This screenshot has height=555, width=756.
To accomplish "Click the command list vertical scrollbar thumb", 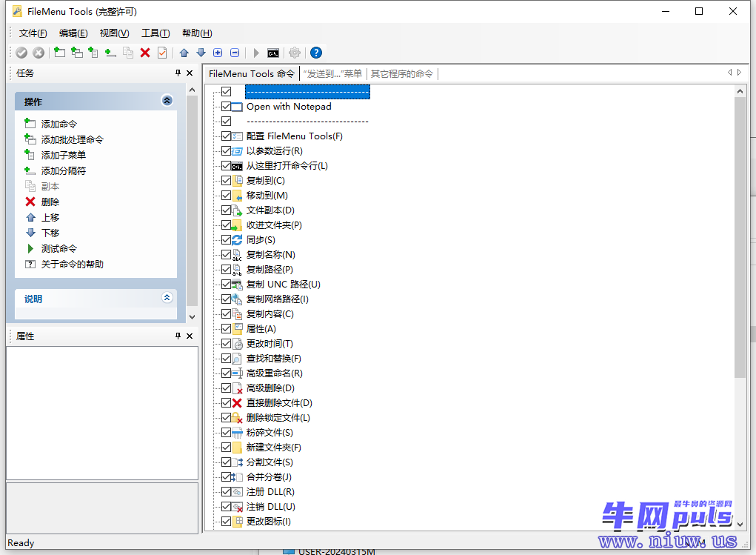I will click(740, 237).
